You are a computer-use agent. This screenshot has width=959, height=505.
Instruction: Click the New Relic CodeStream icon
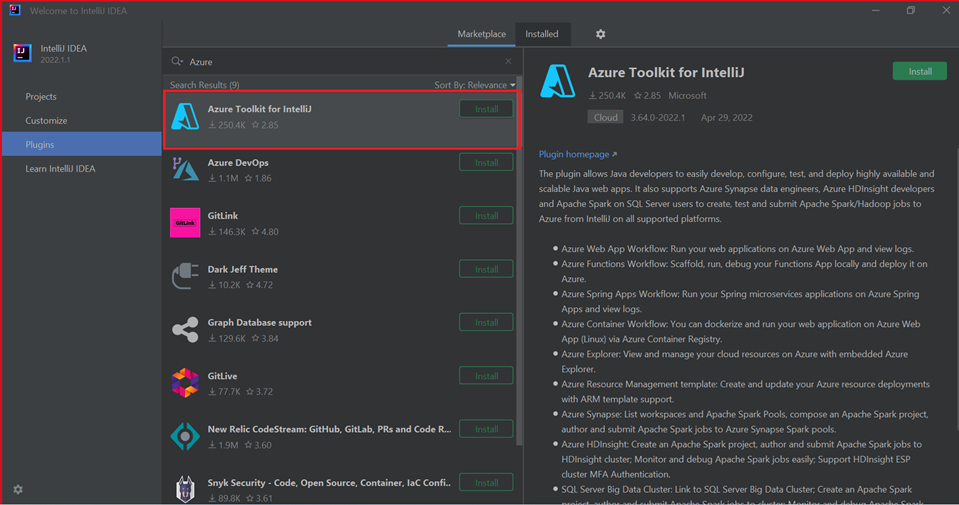(x=185, y=436)
